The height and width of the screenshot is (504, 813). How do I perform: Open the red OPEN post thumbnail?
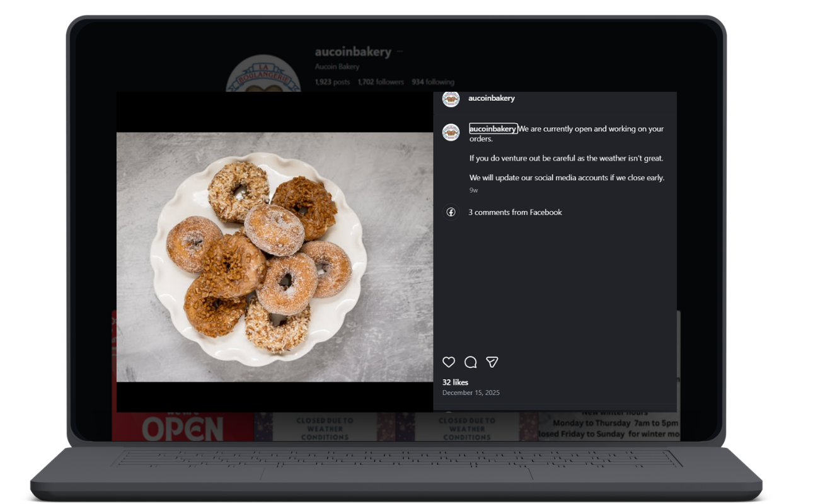183,427
